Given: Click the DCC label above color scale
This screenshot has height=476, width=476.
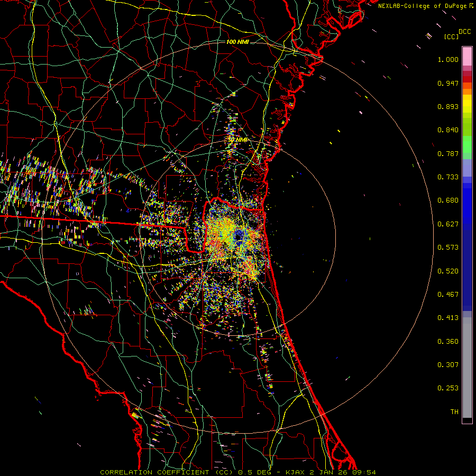Looking at the screenshot, I should 464,32.
